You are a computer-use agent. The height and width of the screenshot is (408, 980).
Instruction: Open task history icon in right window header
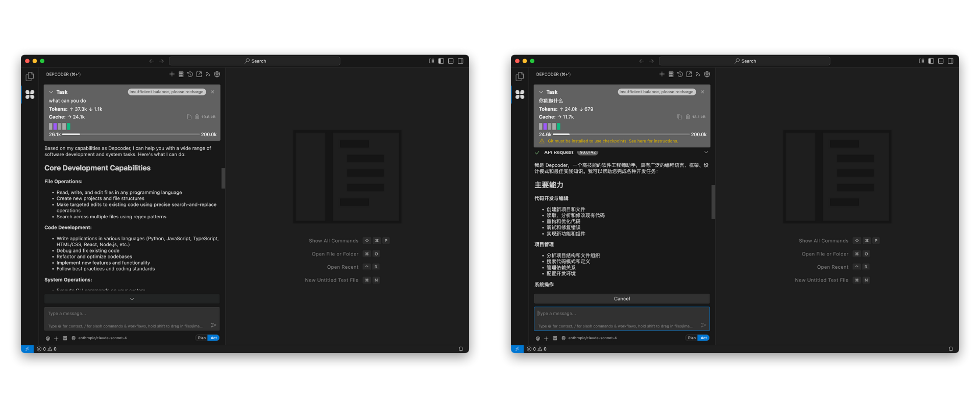[680, 74]
